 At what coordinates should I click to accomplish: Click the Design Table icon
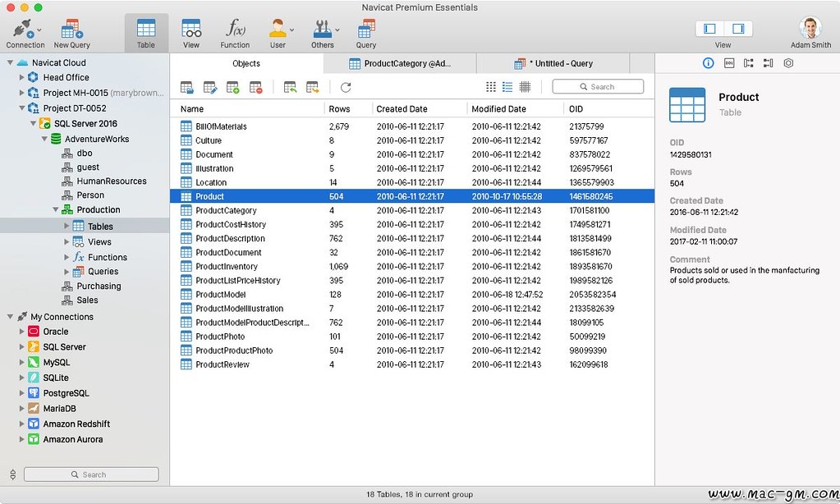pyautogui.click(x=210, y=87)
